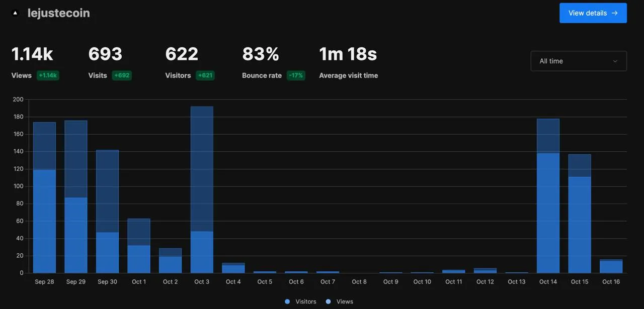644x309 pixels.
Task: Toggle the Visitors legend entry
Action: click(300, 301)
